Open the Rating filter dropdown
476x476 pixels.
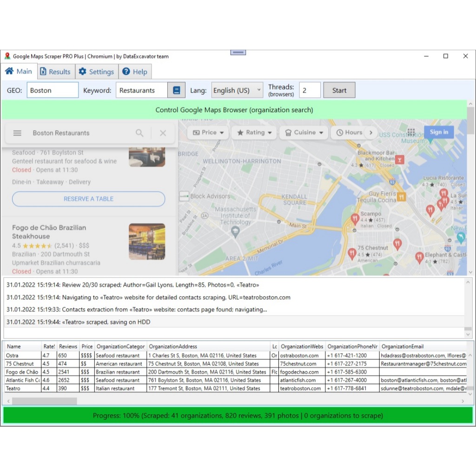(x=254, y=132)
